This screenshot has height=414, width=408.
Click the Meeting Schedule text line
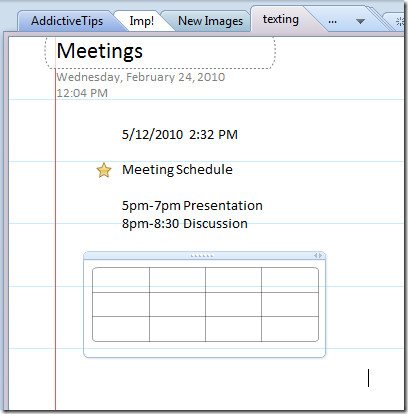pyautogui.click(x=177, y=170)
